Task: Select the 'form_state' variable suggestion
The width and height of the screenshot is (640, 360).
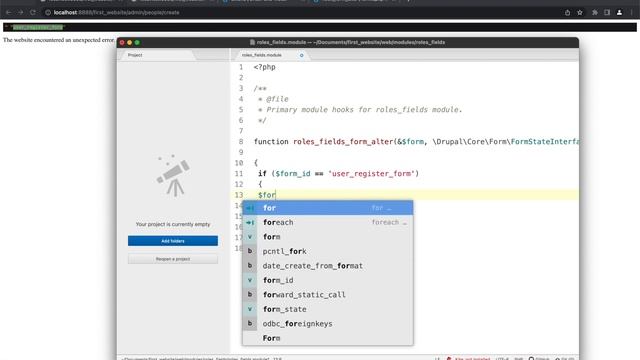Action: pos(328,309)
